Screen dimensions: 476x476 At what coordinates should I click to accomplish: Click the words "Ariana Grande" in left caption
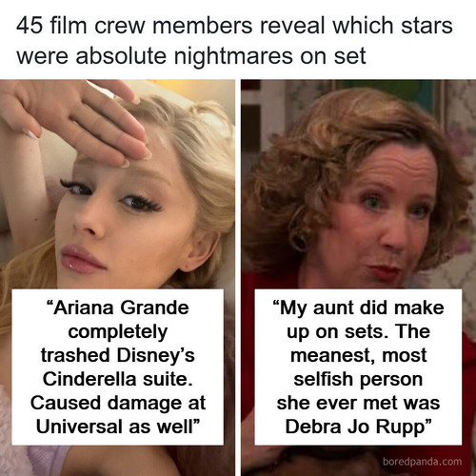(x=121, y=307)
